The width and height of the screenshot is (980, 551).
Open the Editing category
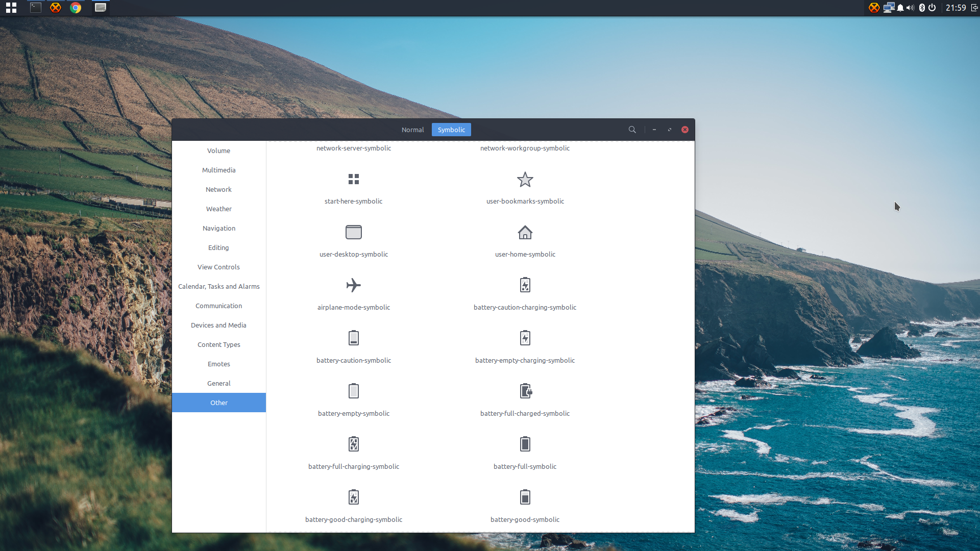click(x=219, y=247)
